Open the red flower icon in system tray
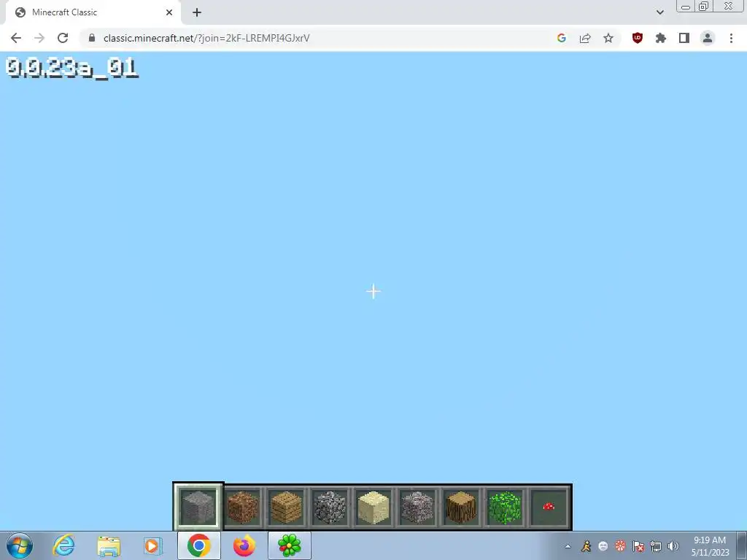Viewport: 747px width, 560px height. pos(620,546)
